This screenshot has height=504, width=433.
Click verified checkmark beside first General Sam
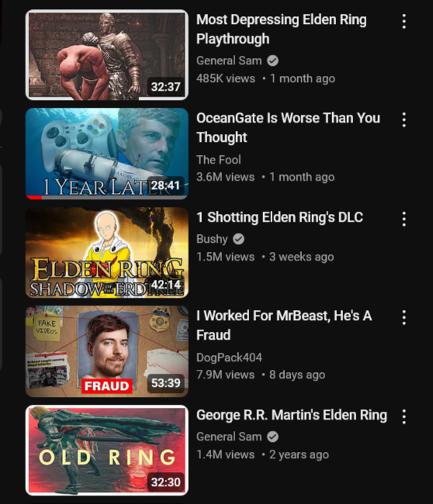[x=272, y=60]
